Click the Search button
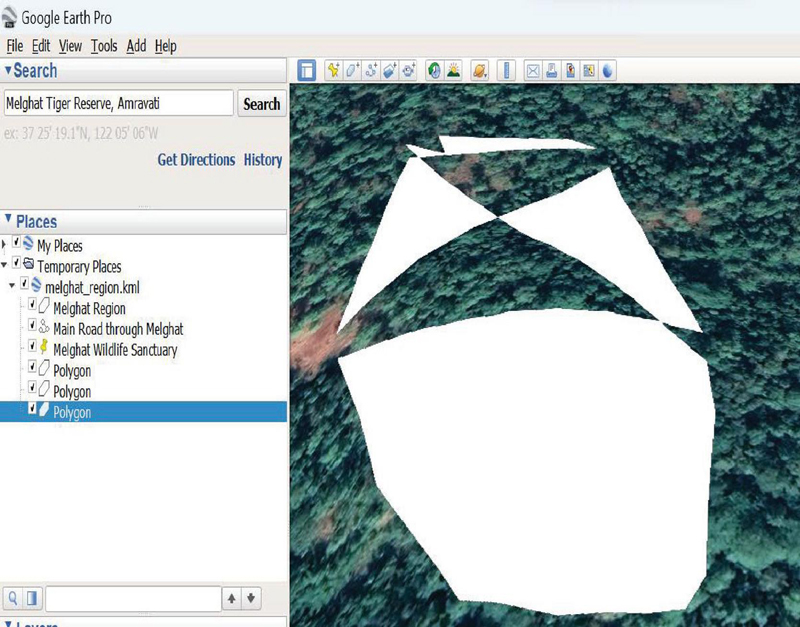Image resolution: width=800 pixels, height=627 pixels. (262, 104)
